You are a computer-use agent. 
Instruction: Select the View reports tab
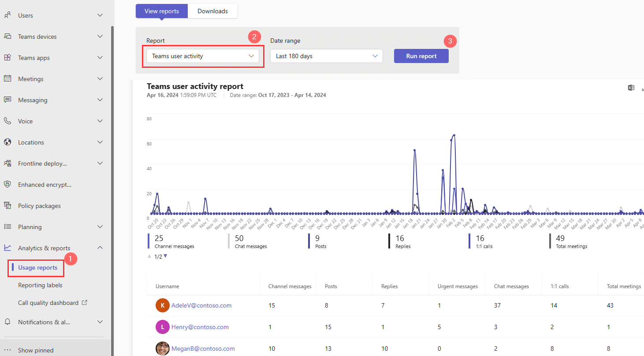161,11
